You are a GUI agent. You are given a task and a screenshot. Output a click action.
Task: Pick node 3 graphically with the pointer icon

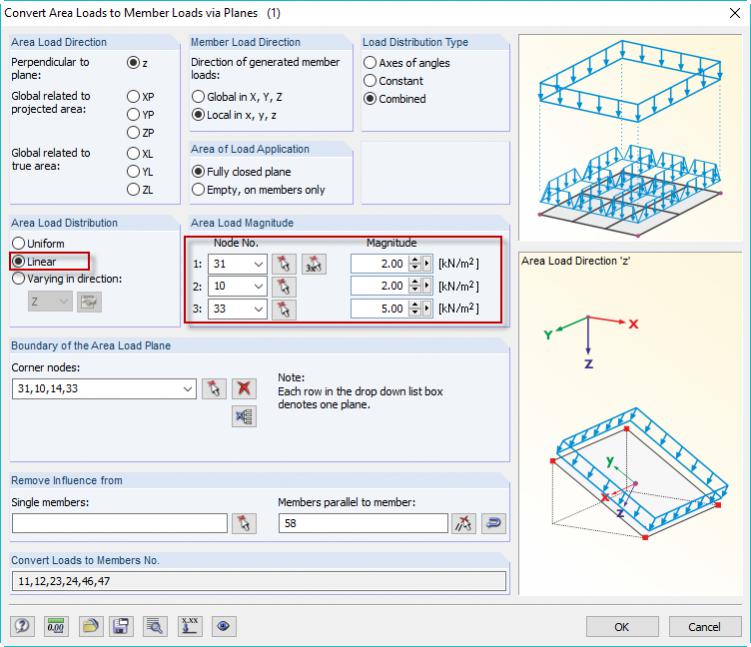(x=284, y=309)
